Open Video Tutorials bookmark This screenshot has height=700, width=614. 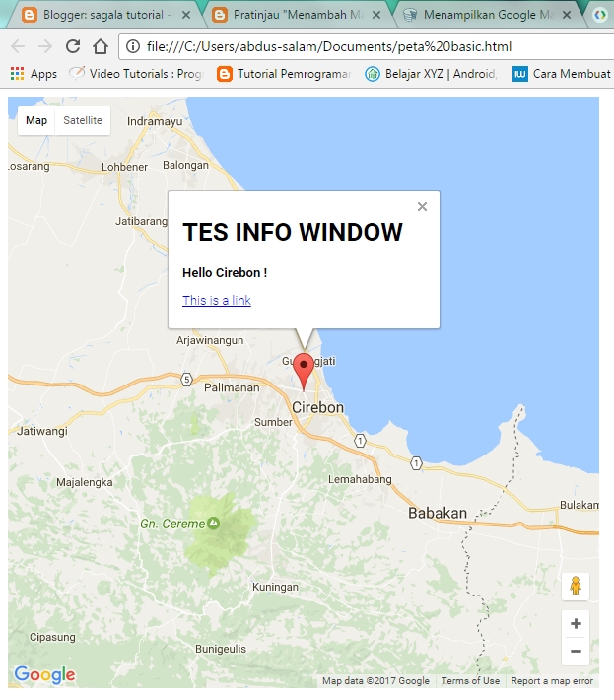tap(137, 74)
